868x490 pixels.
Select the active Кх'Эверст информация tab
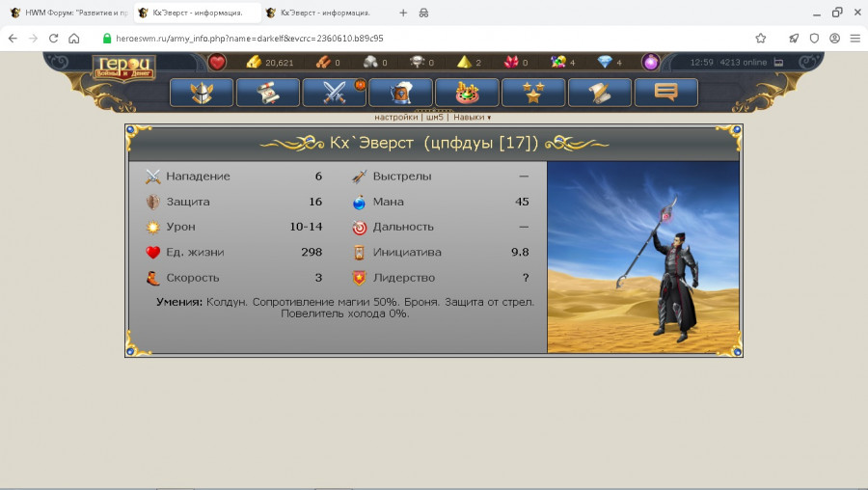[x=197, y=13]
